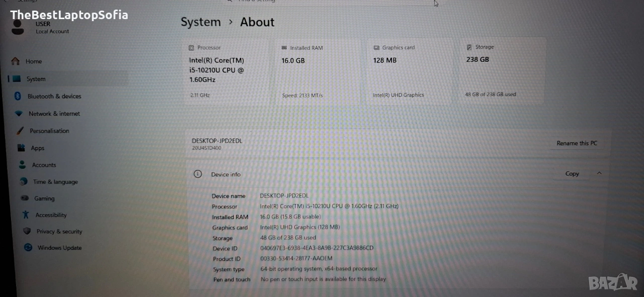Screen dimensions: 644x297
Task: Copy the device info details
Action: tap(572, 174)
